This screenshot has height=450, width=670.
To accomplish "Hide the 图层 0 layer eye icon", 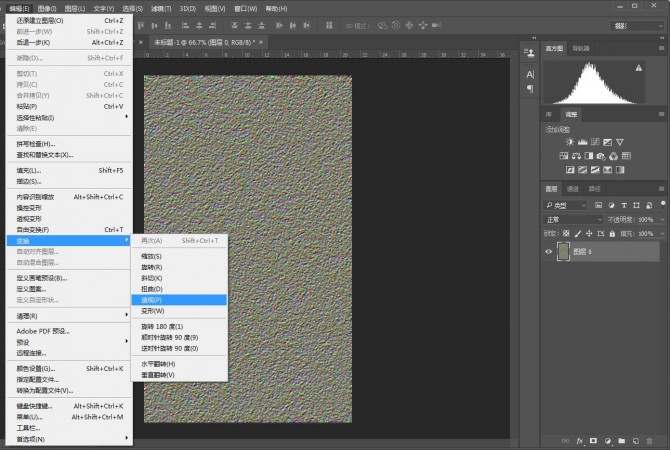I will [549, 252].
